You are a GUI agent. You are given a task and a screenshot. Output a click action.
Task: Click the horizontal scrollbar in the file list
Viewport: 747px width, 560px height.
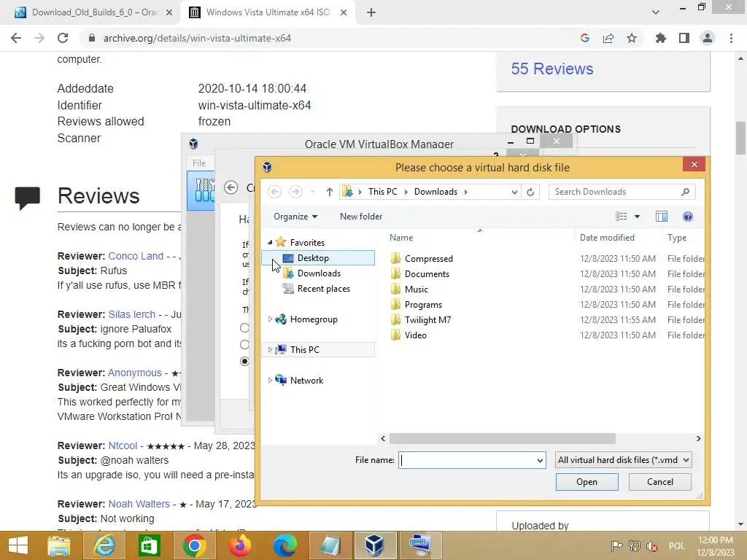(x=502, y=438)
